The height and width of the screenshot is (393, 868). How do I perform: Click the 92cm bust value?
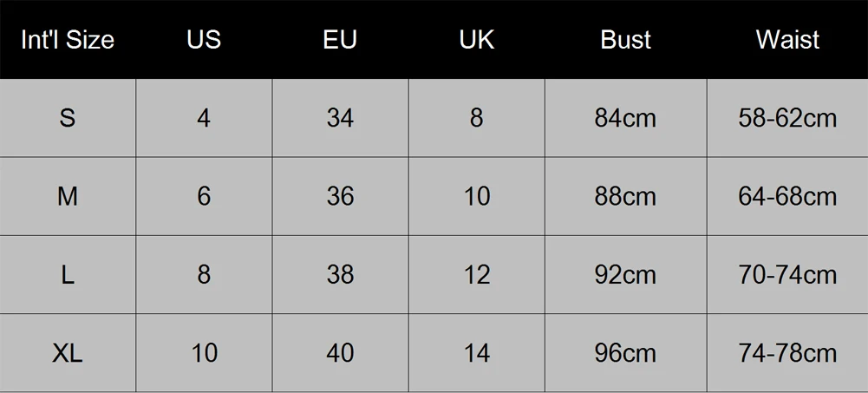click(x=625, y=275)
